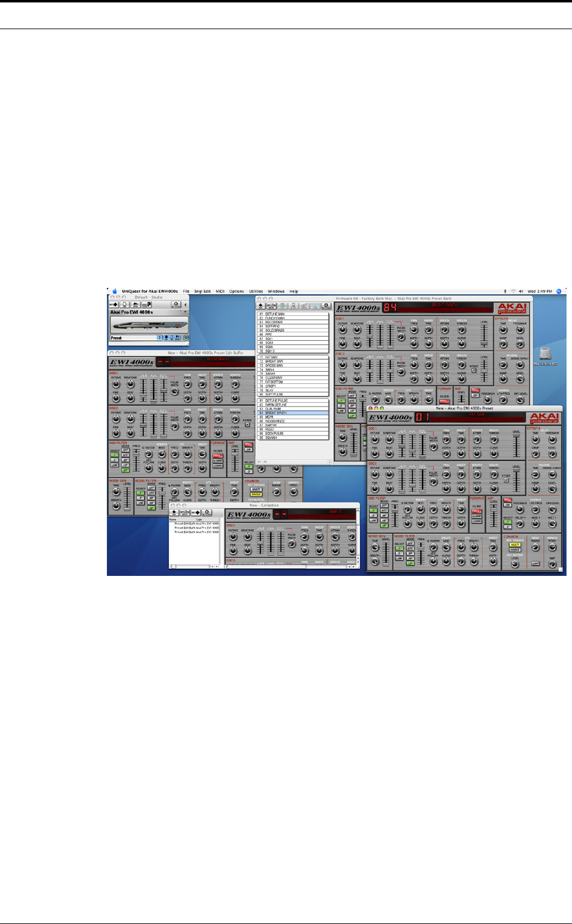
Task: Click the new document icon in Studio toolbar
Action: click(124, 304)
